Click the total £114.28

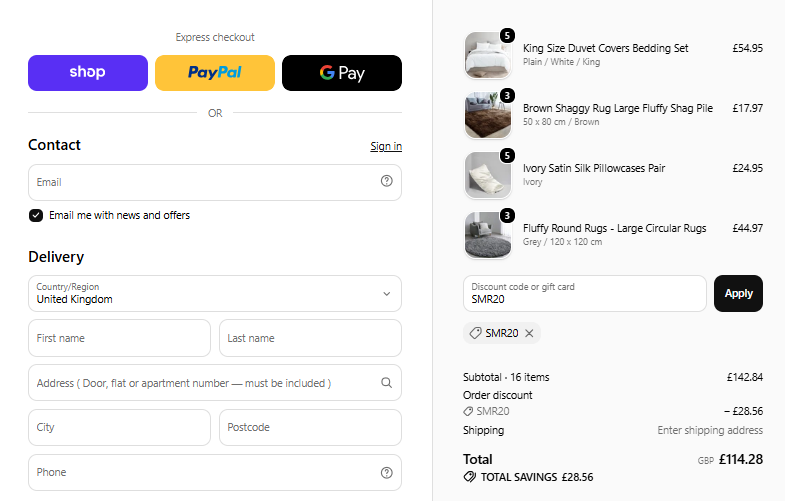click(x=741, y=459)
